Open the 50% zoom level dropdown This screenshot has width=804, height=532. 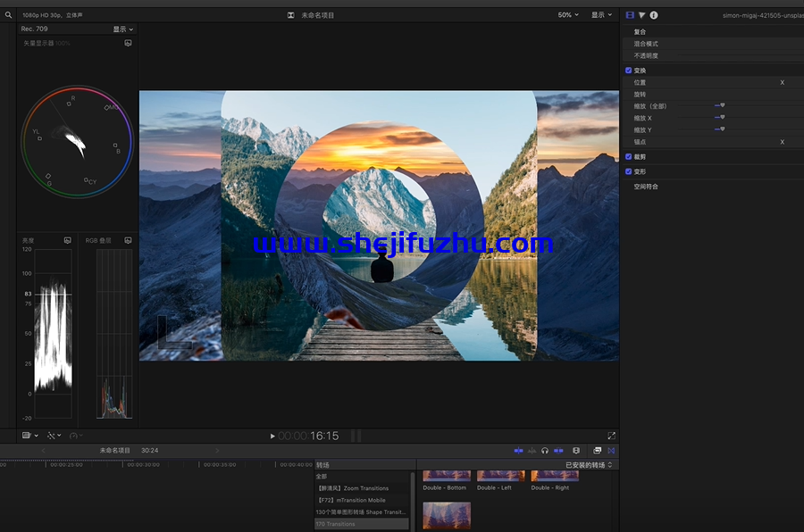click(x=568, y=15)
